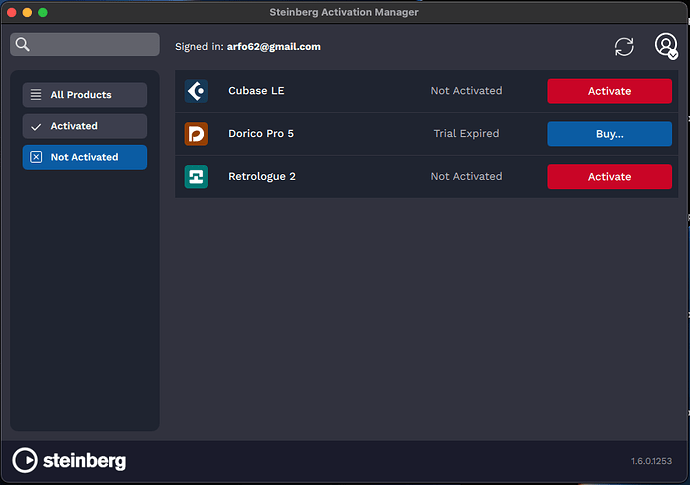Activate Retrologue 2
The image size is (690, 485).
[x=609, y=176]
